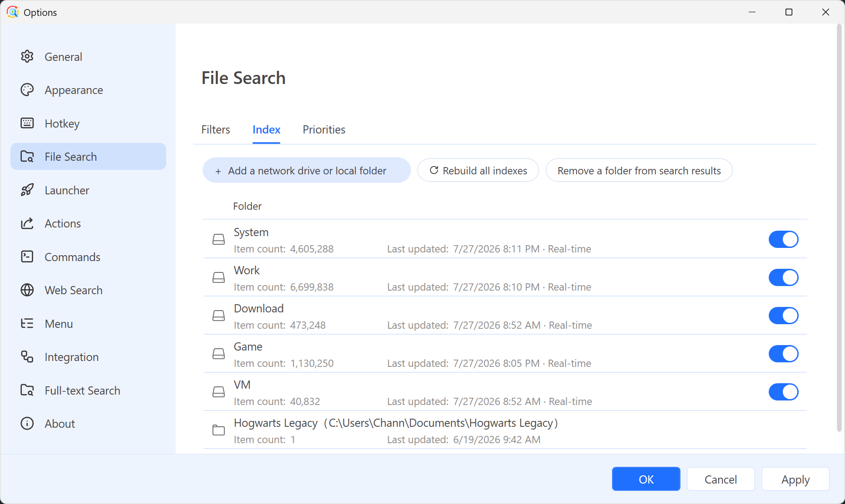Click the Web Search globe icon

point(27,290)
